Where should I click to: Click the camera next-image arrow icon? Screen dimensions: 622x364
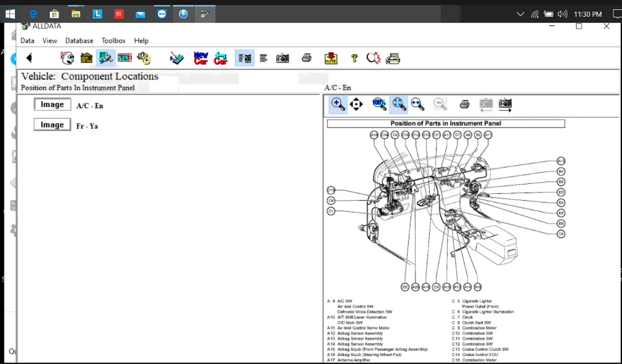[505, 105]
